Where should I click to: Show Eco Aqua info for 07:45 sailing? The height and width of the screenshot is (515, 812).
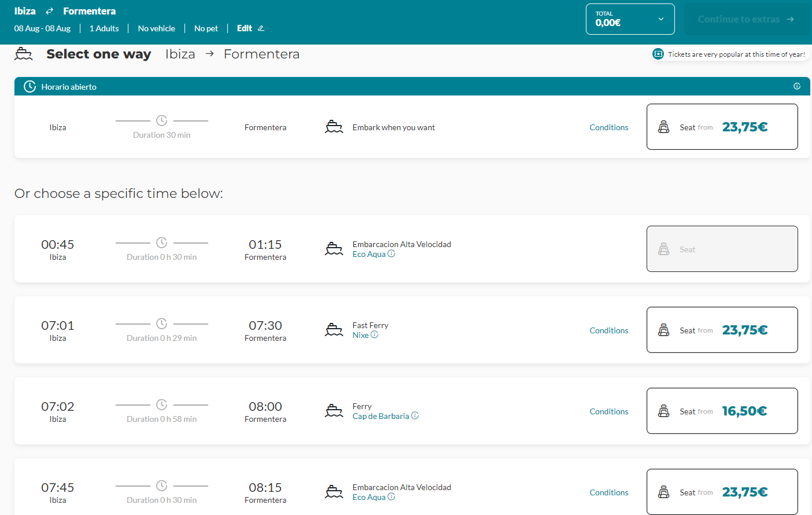click(392, 497)
